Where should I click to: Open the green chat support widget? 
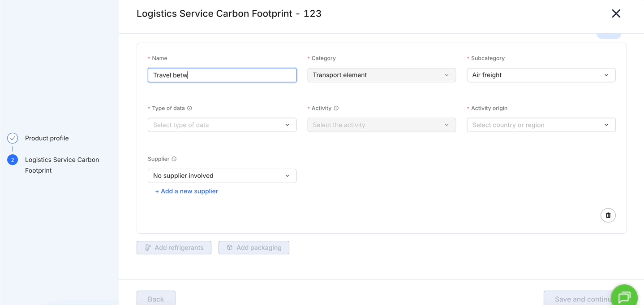pos(624,296)
